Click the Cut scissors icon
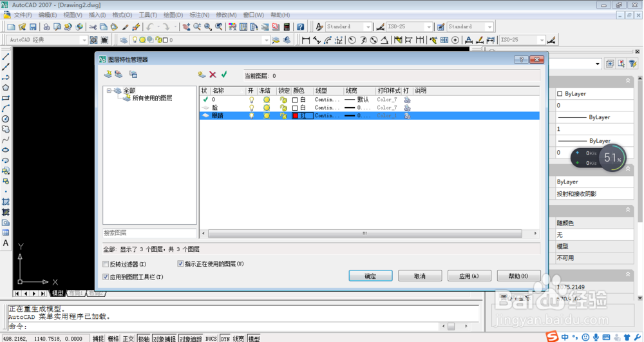Image resolution: width=644 pixels, height=342 pixels. pyautogui.click(x=93, y=26)
